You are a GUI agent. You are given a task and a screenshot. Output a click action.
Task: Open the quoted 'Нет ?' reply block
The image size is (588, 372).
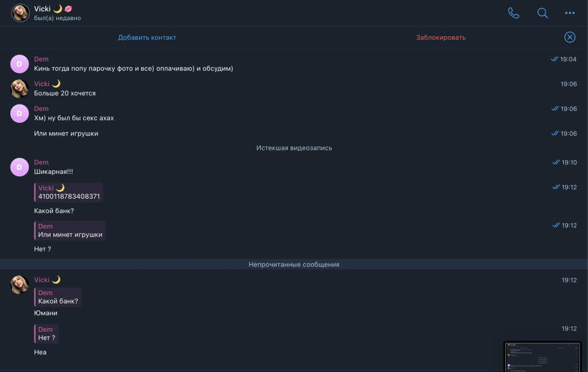[x=46, y=334]
